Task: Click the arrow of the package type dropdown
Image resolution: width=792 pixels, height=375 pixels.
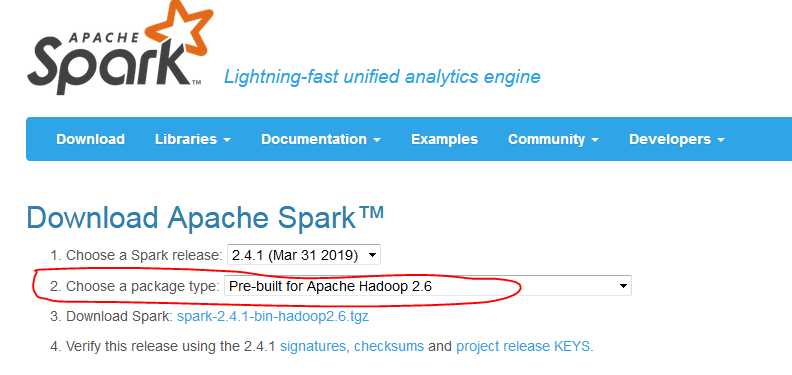Action: (x=623, y=286)
